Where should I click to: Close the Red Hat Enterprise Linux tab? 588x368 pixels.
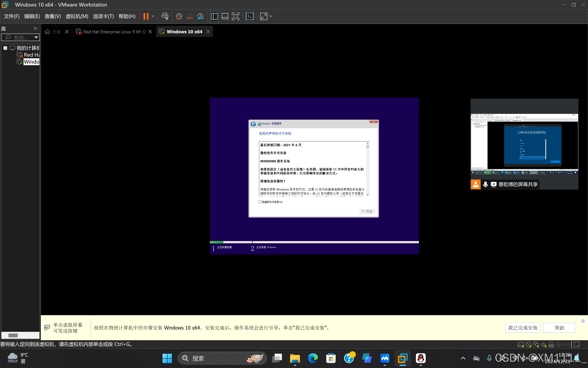click(150, 32)
